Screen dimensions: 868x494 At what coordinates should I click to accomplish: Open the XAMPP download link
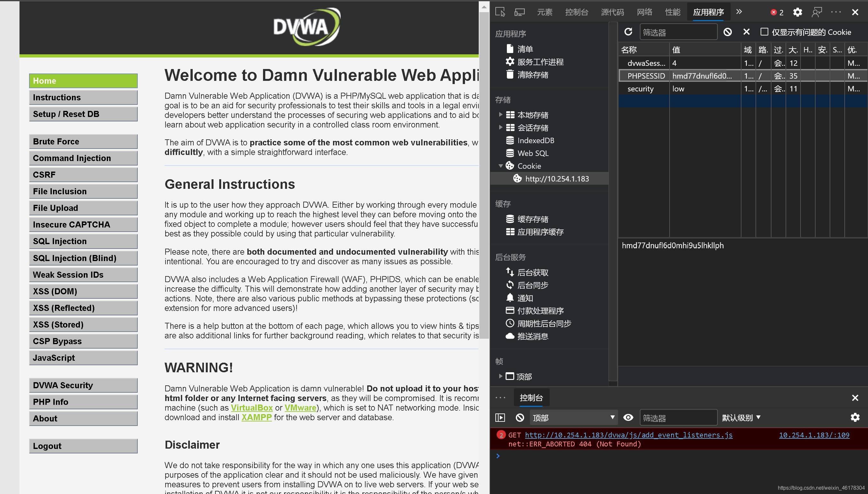tap(256, 417)
